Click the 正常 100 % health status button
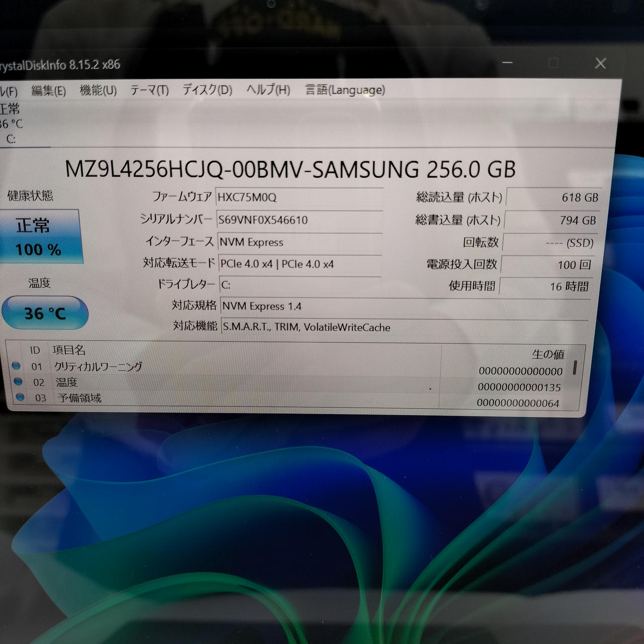 (39, 236)
